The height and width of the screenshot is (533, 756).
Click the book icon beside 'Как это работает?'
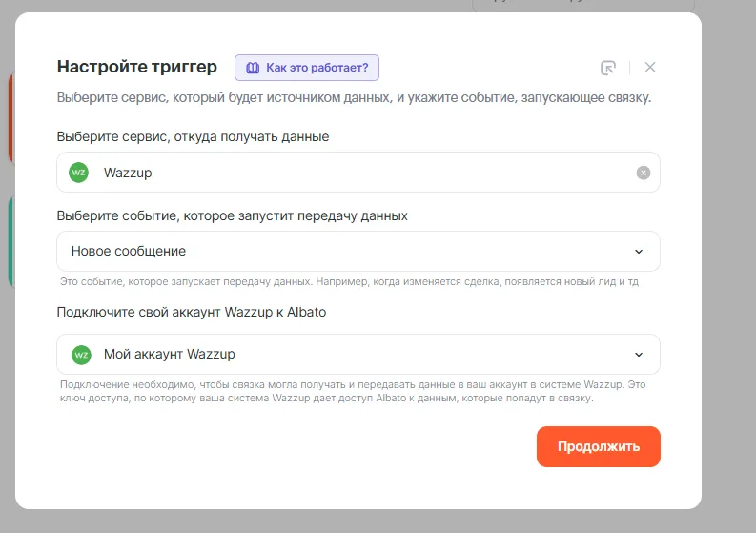(x=253, y=68)
